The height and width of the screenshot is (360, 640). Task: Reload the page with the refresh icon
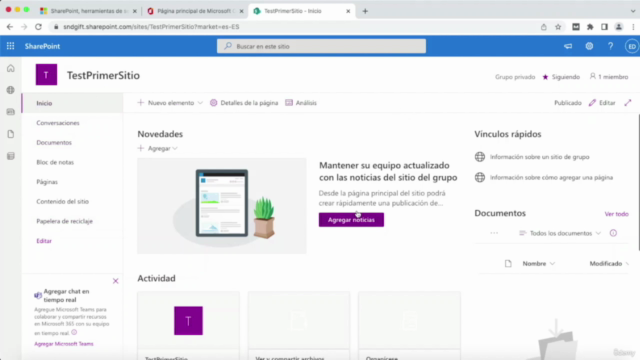pos(38,27)
